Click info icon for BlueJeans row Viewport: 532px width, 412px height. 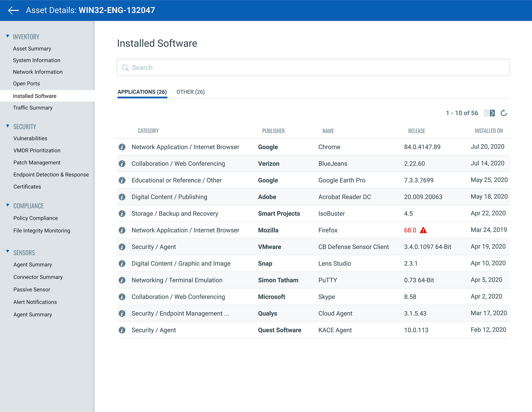(x=122, y=164)
